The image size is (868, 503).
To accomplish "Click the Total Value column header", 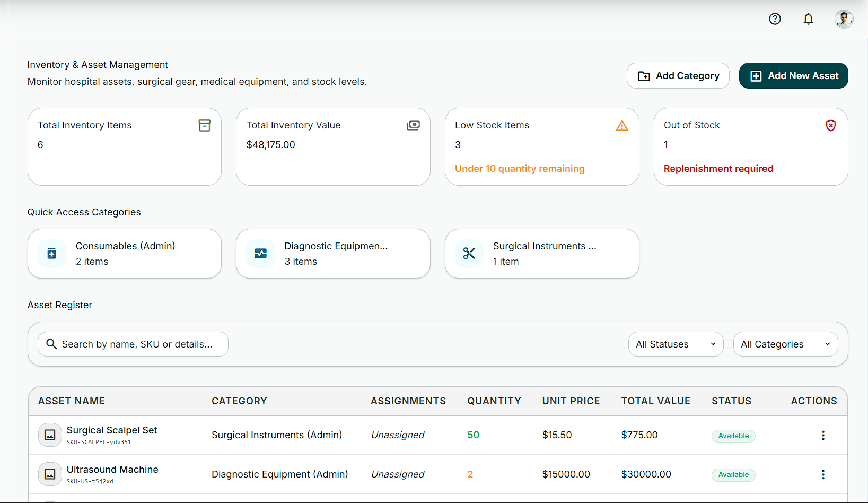I will [656, 401].
